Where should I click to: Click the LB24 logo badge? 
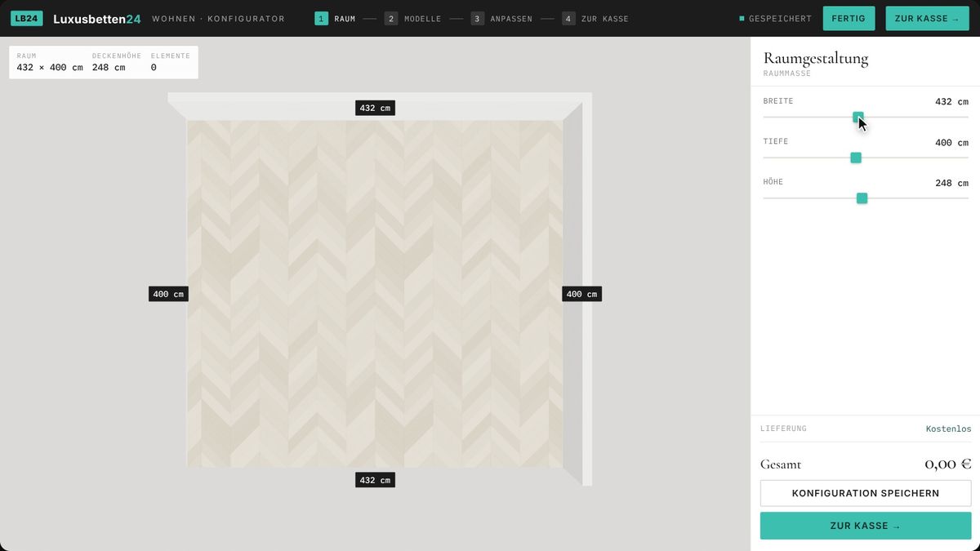tap(27, 18)
